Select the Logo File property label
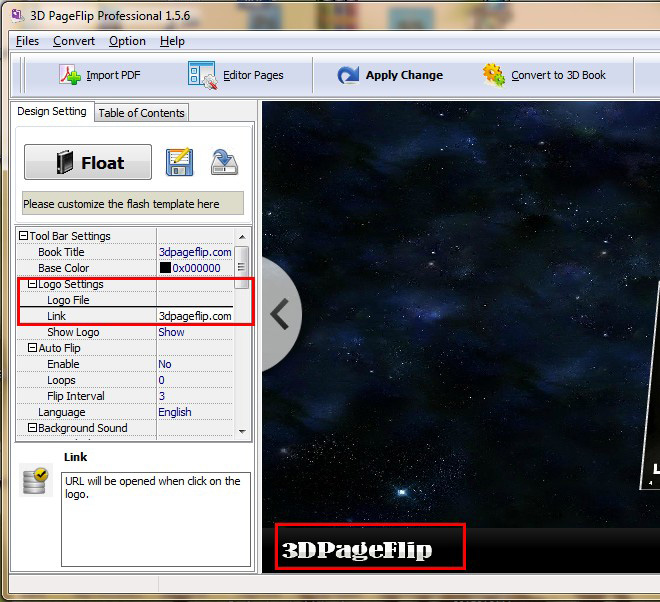Screen dimensions: 660x602 coord(68,300)
